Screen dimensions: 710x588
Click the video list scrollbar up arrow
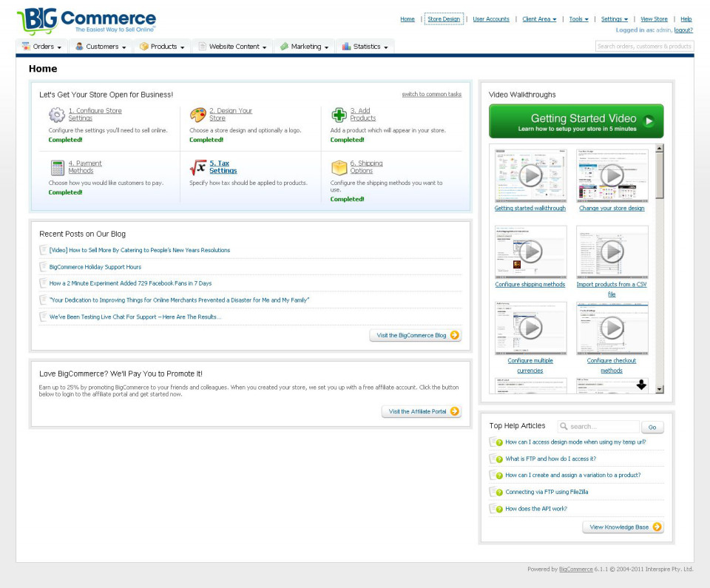(659, 148)
